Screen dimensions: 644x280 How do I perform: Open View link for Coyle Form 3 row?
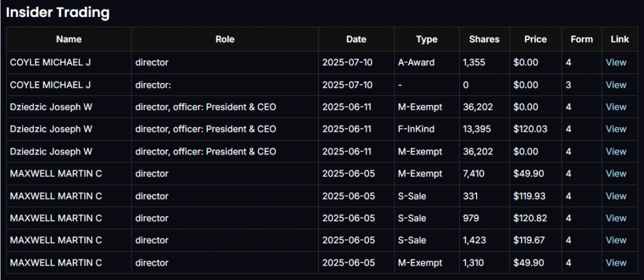point(616,85)
